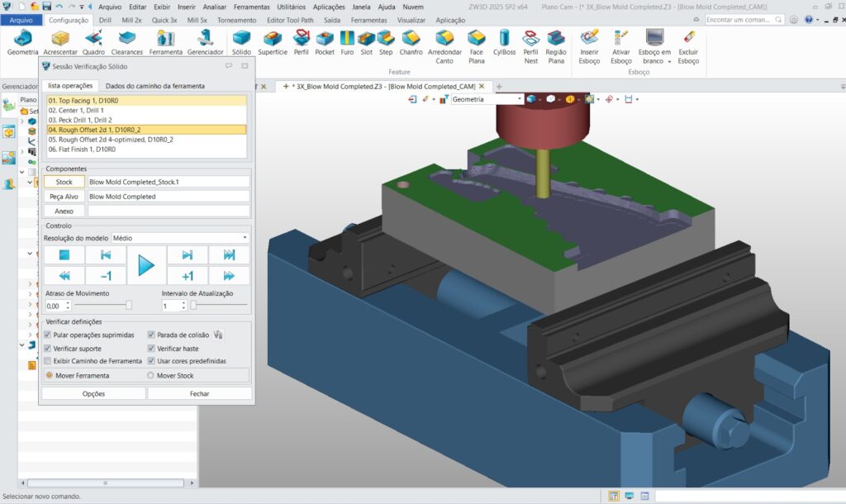Click the collision settings icon beside Parada de colisão
This screenshot has height=504, width=846.
pos(218,335)
